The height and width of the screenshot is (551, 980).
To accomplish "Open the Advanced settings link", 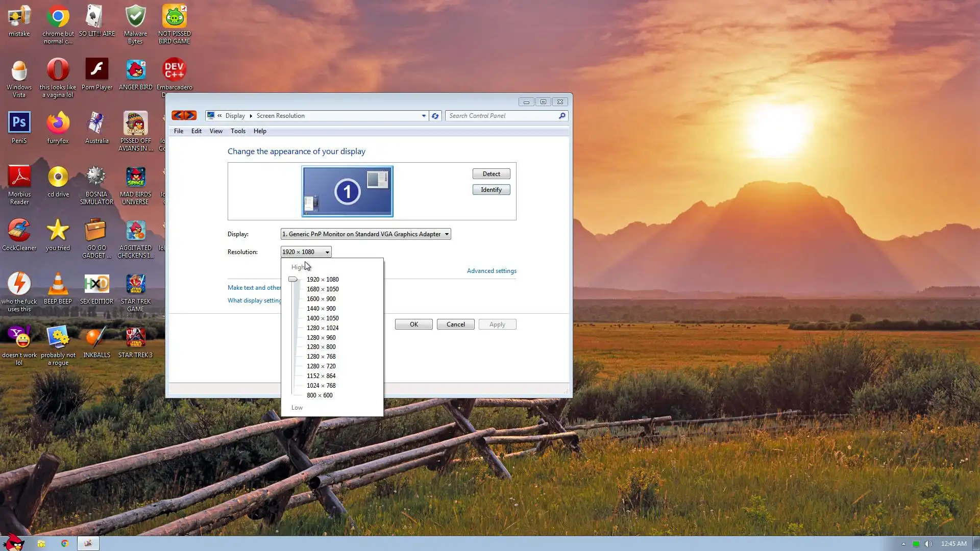I will 492,271.
